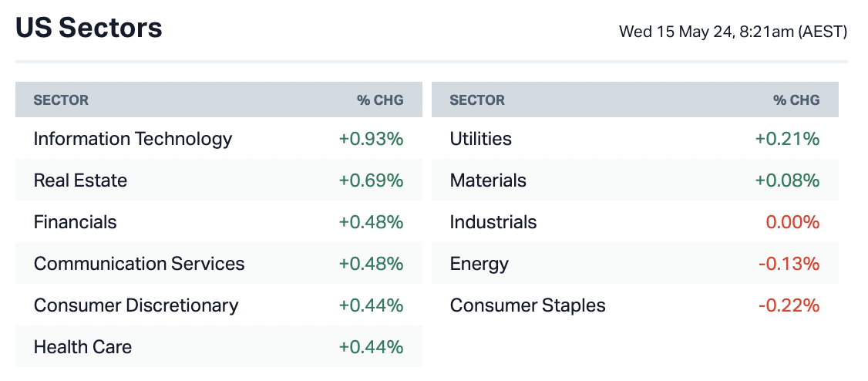Click the Industrials 0.00% value
Viewport: 868px width, 381px height.
(x=792, y=222)
